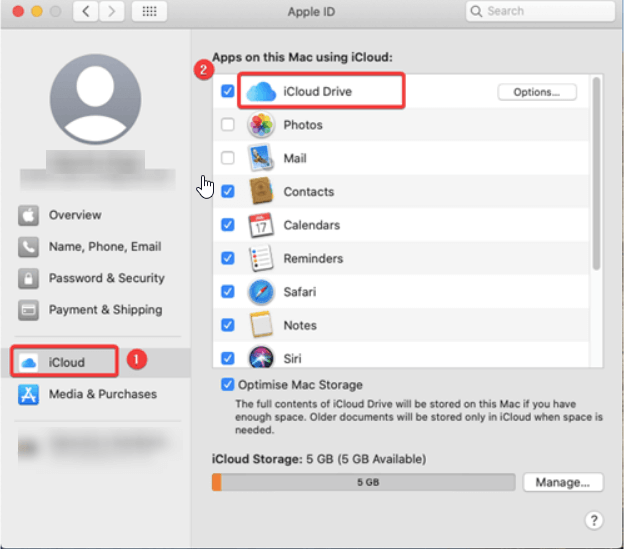Viewport: 624px width, 549px height.
Task: Click the iCloud storage usage bar
Action: tap(364, 482)
